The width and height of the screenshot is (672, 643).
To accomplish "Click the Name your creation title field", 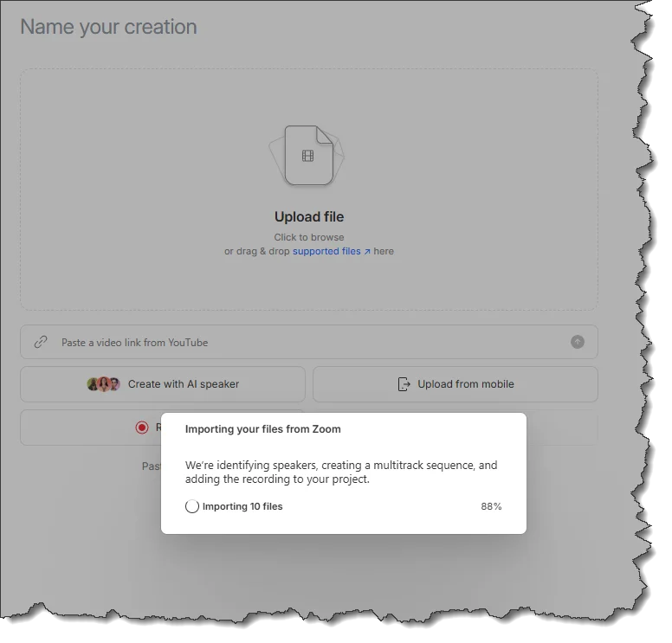I will [108, 27].
